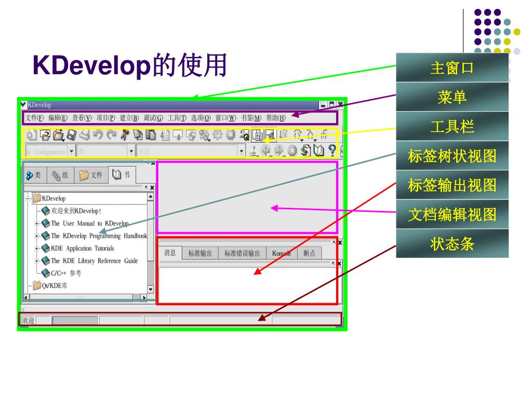Expand The KDevelop Programming Handbook node

[x=37, y=236]
